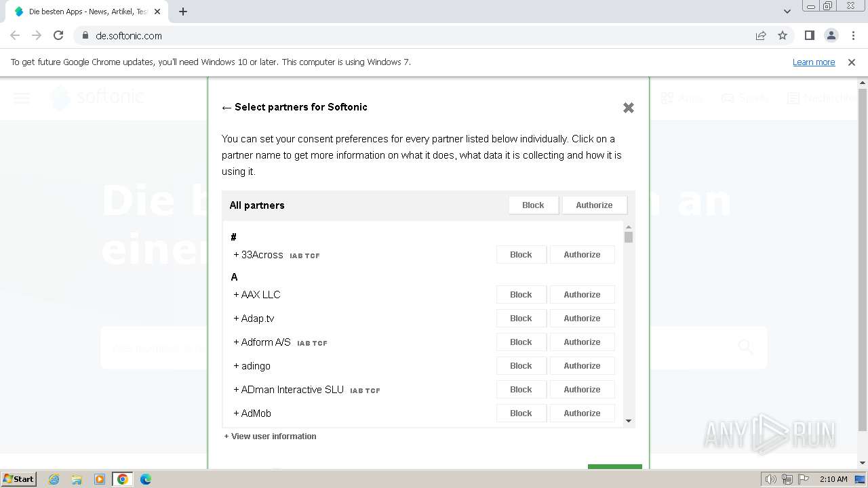The image size is (868, 488).
Task: Block adingo partner
Action: 521,366
